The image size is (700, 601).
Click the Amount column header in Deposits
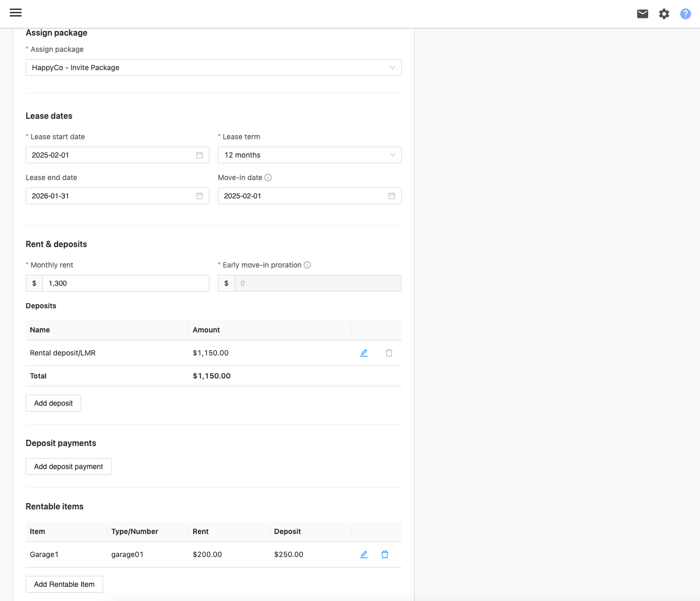tap(270, 330)
